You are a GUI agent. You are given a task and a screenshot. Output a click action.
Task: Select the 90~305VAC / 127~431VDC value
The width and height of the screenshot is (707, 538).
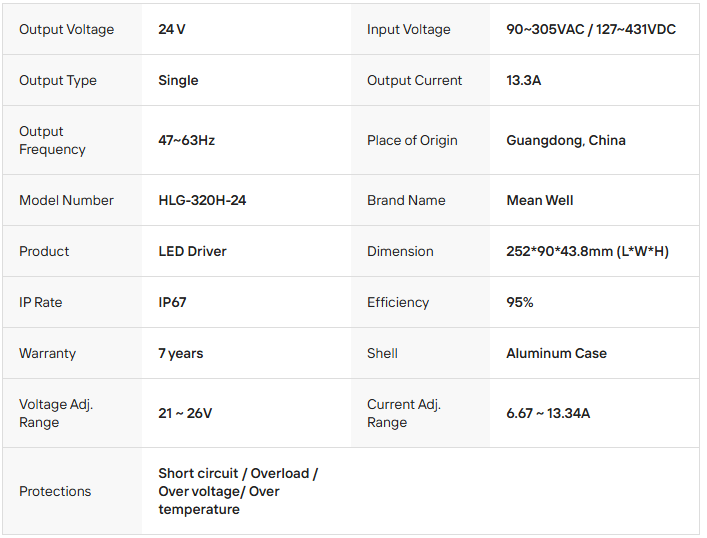point(591,29)
